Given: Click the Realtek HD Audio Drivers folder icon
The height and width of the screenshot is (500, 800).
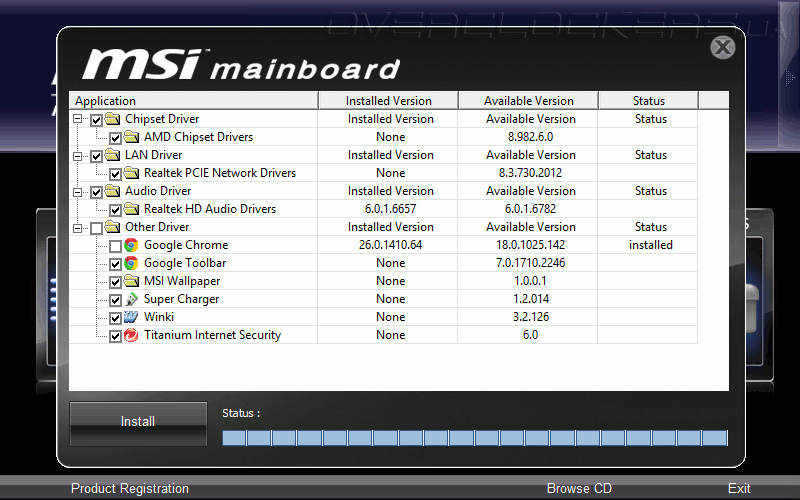Looking at the screenshot, I should click(131, 209).
